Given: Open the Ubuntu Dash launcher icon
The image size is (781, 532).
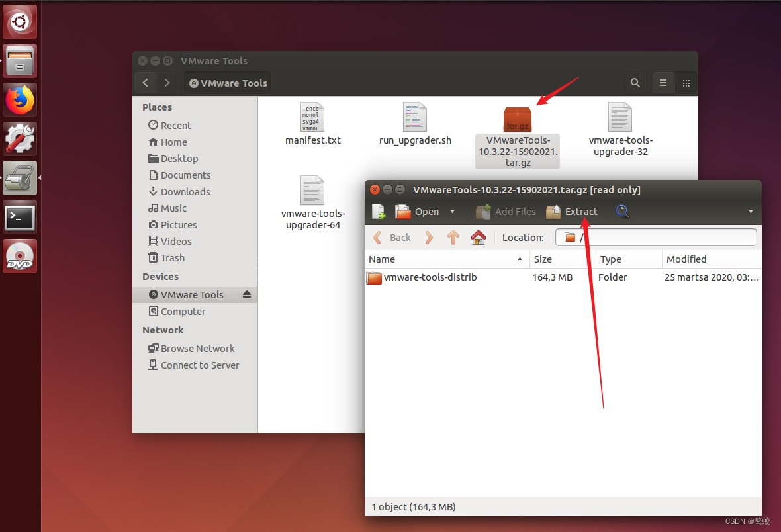Looking at the screenshot, I should 20,22.
